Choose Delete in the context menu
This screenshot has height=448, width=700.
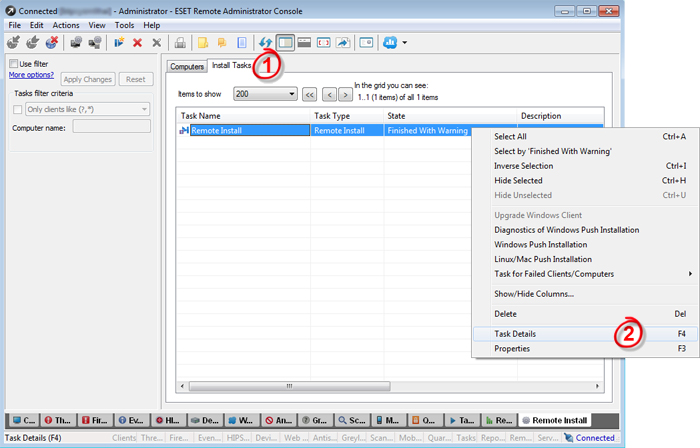click(x=585, y=314)
